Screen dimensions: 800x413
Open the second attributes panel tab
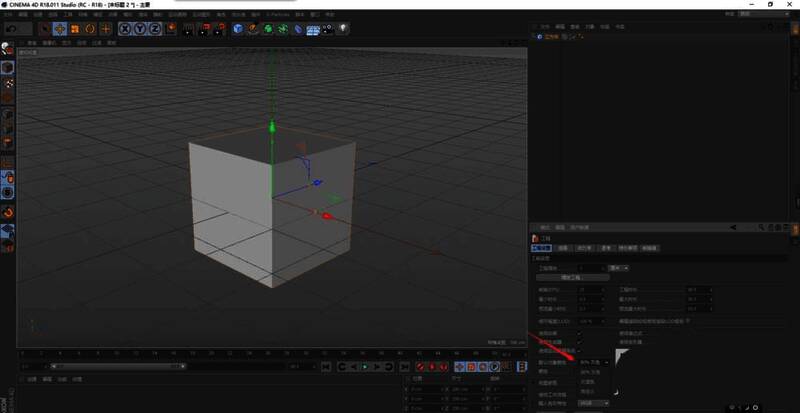point(563,247)
